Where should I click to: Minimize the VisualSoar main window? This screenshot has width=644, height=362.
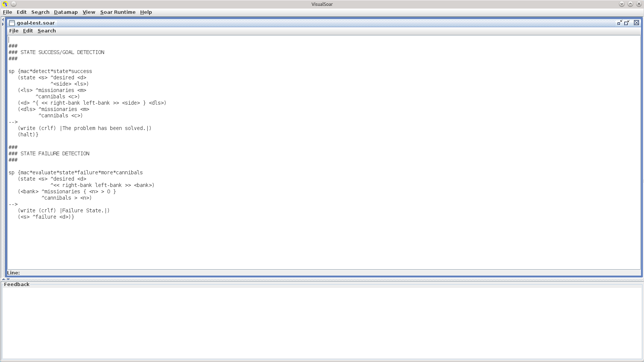(x=622, y=4)
